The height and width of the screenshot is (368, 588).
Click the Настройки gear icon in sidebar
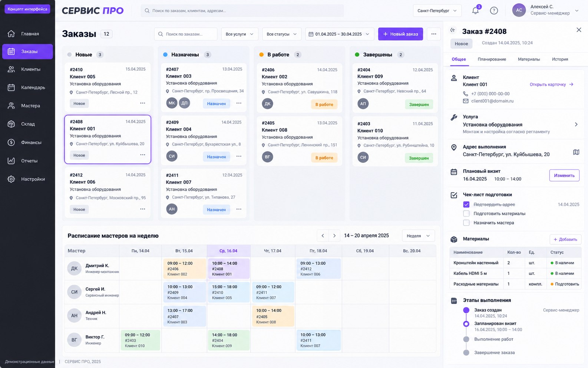[x=11, y=179]
